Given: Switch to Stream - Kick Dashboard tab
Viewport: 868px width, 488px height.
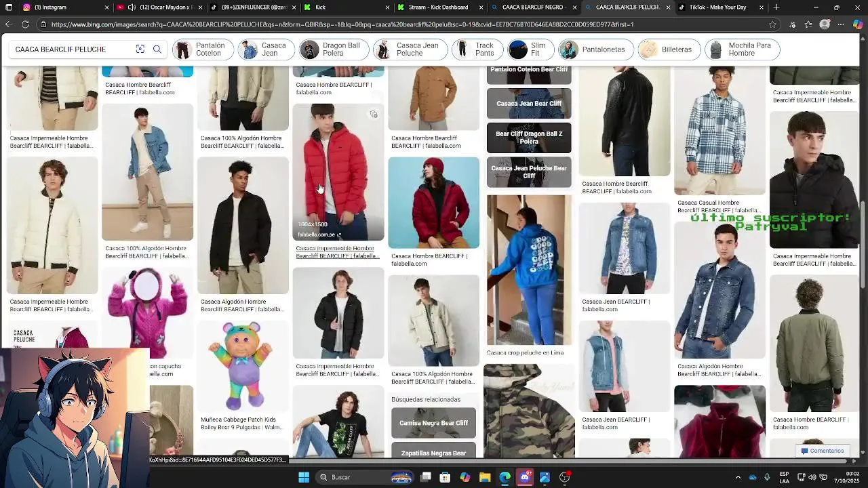Looking at the screenshot, I should click(x=439, y=7).
